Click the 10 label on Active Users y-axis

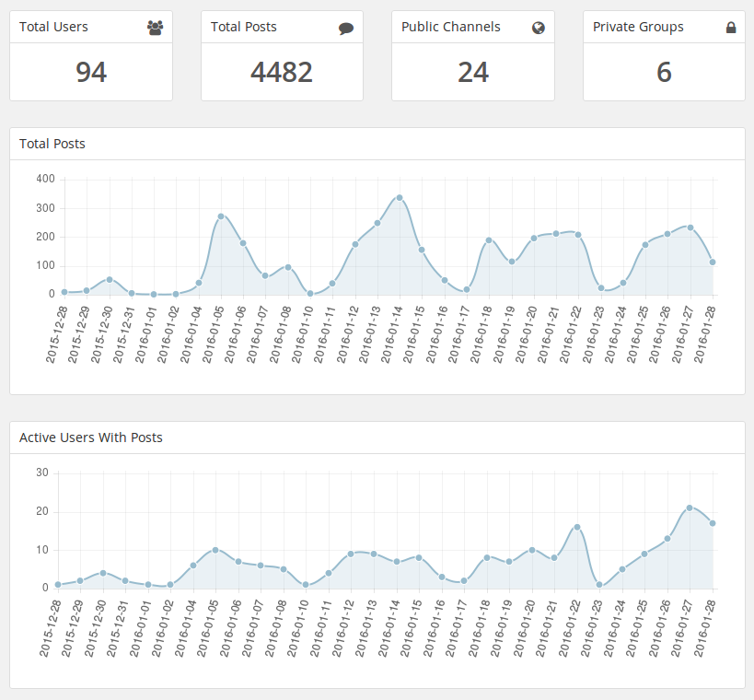42,550
